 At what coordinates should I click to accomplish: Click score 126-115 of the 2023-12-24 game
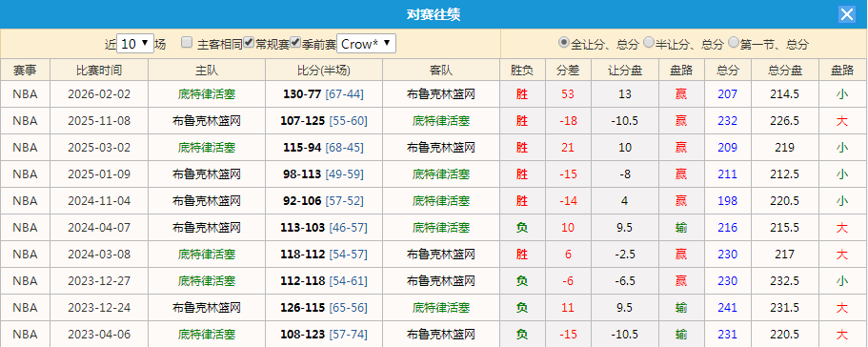pyautogui.click(x=302, y=308)
